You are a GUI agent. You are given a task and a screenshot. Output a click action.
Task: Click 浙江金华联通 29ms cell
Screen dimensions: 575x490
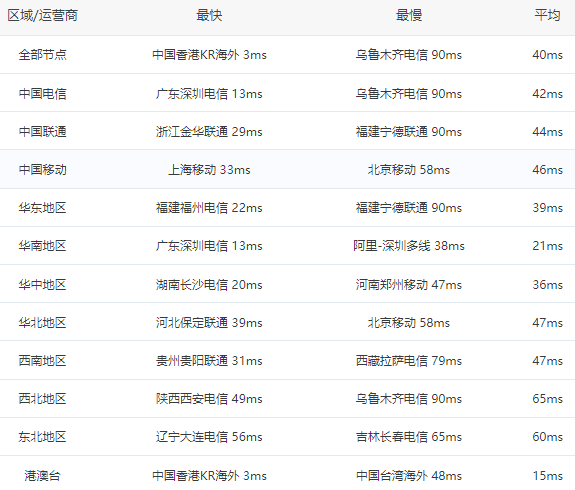click(x=209, y=132)
